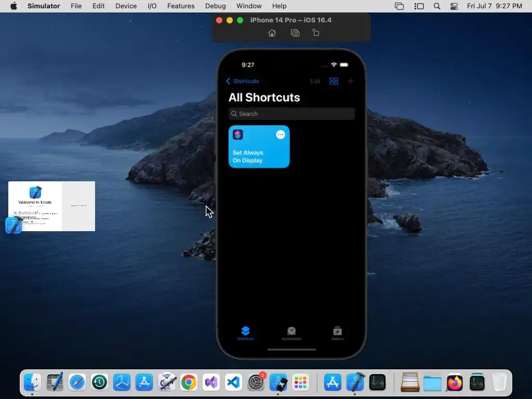Image resolution: width=532 pixels, height=399 pixels.
Task: Open Xcode hammer icon in the dock
Action: [355, 382]
